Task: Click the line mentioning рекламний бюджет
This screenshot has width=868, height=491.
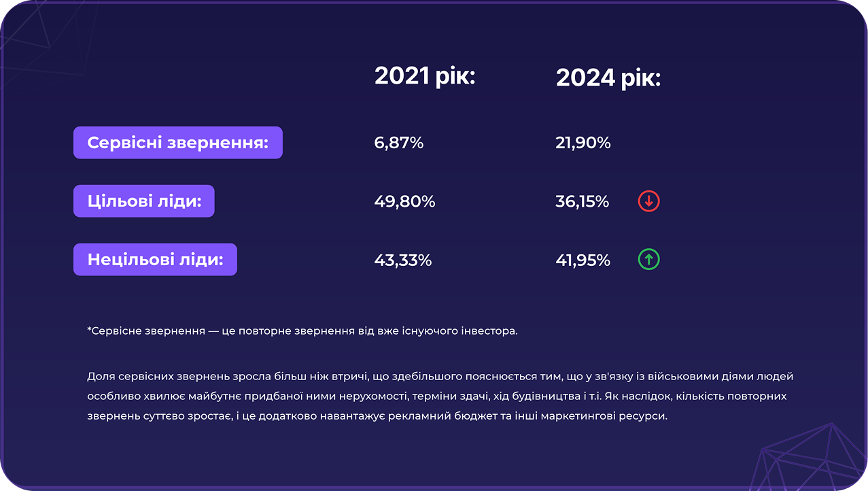Action: (x=377, y=416)
